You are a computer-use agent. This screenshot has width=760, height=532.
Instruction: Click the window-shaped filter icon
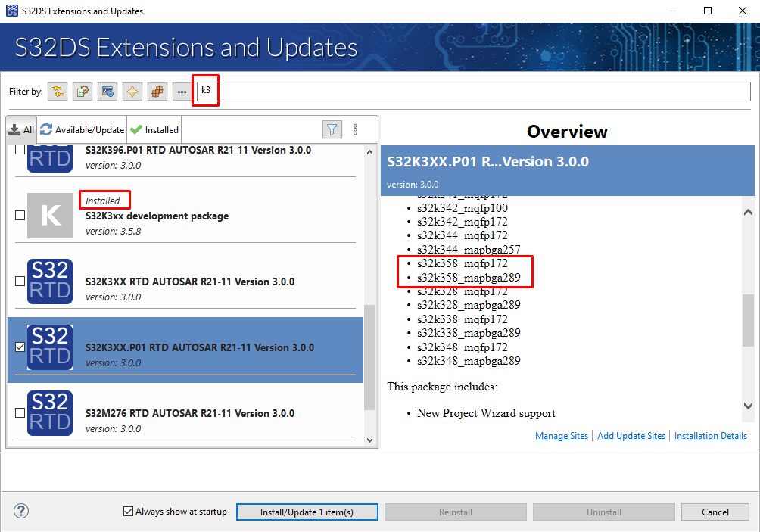point(107,92)
